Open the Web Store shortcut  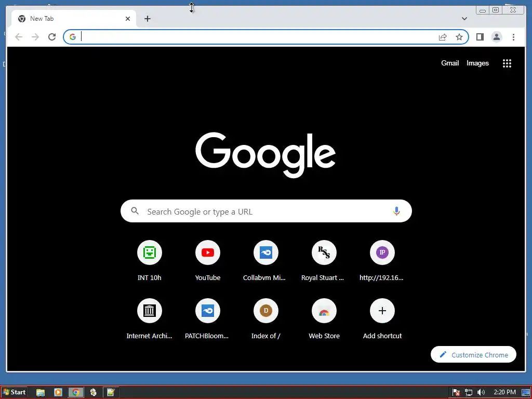coord(324,319)
